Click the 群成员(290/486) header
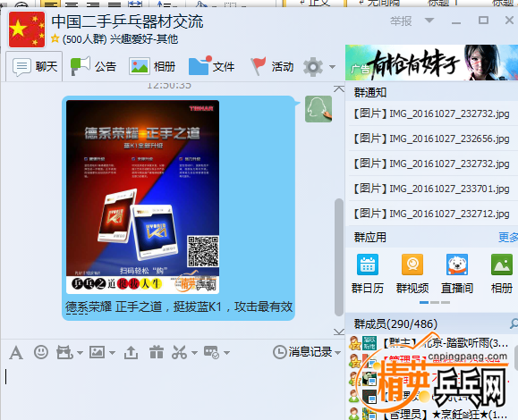Viewport: 518px width, 420px height. click(x=395, y=324)
